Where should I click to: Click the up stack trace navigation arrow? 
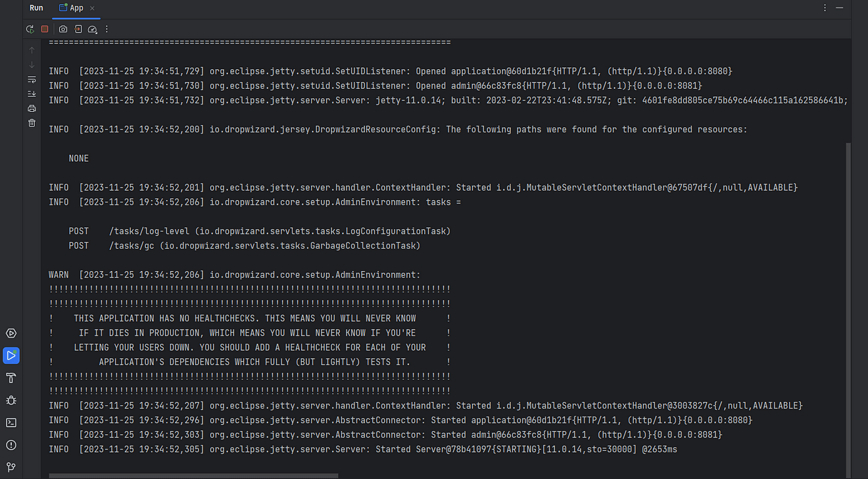pos(31,49)
